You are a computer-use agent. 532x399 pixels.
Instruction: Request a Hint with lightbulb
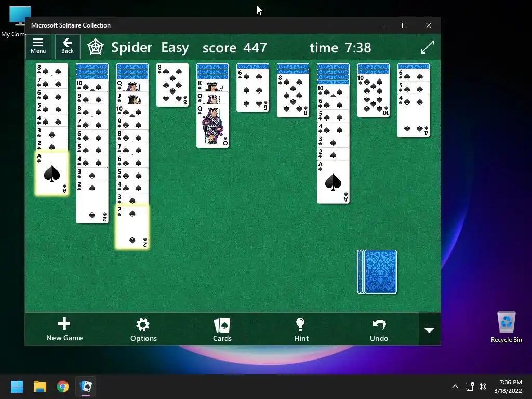click(301, 329)
